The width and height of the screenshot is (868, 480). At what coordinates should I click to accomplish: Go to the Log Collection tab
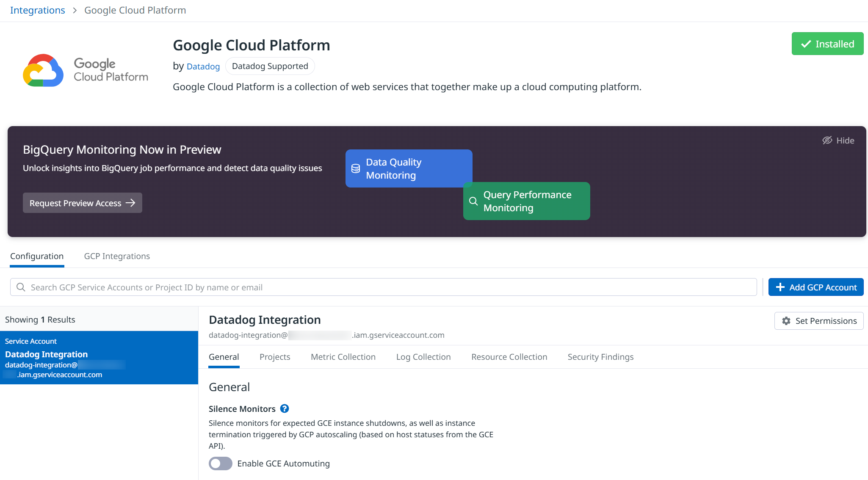click(x=423, y=357)
